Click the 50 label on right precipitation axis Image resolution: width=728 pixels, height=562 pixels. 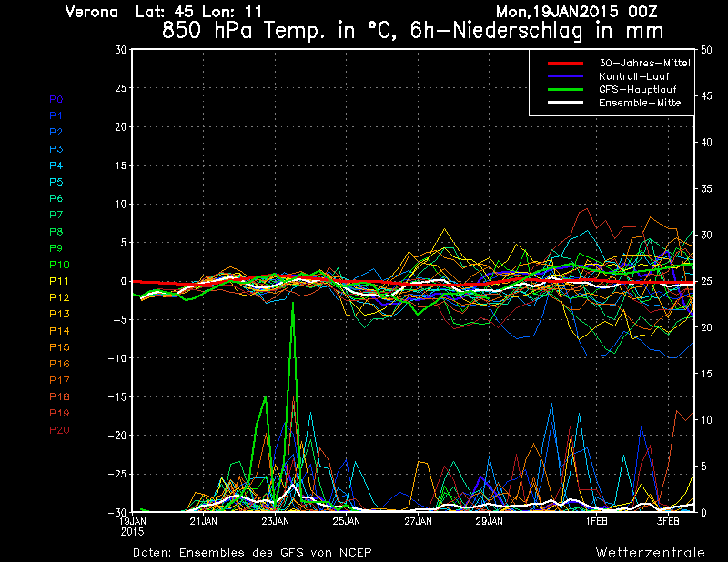click(706, 50)
